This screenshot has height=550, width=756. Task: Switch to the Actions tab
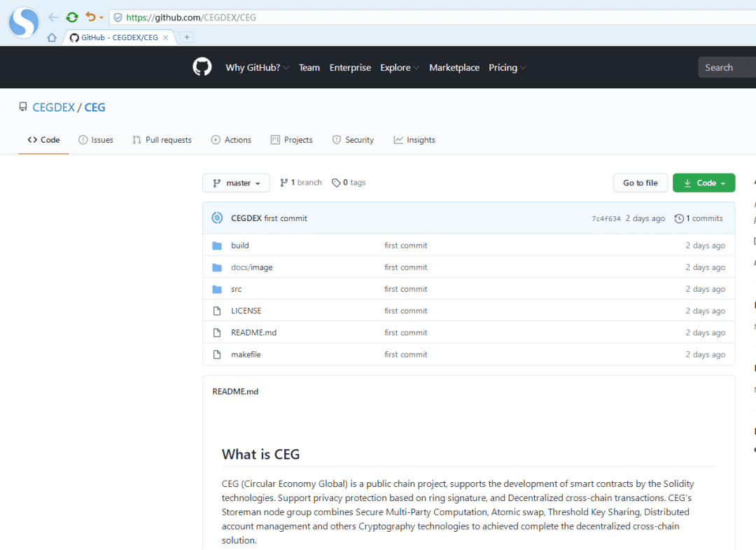(231, 140)
